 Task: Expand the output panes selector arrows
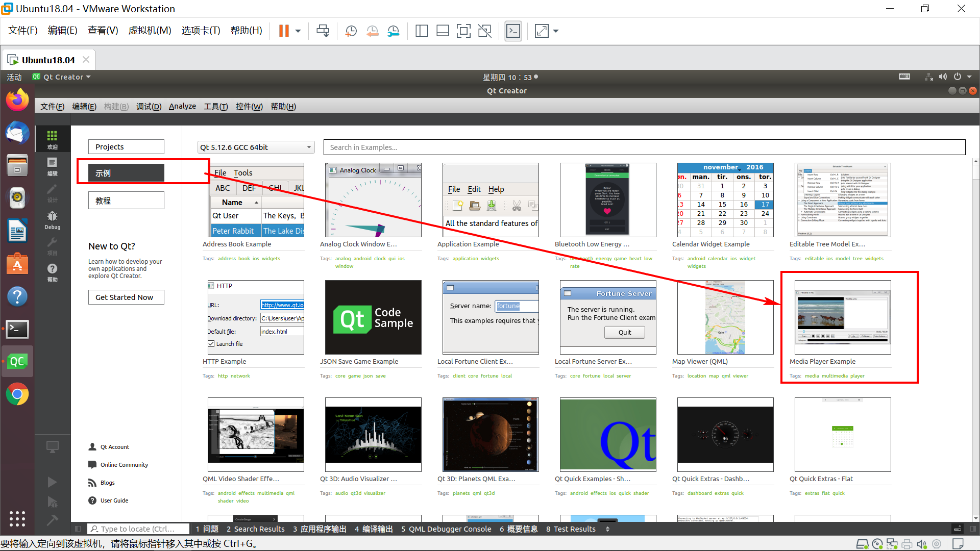[607, 529]
